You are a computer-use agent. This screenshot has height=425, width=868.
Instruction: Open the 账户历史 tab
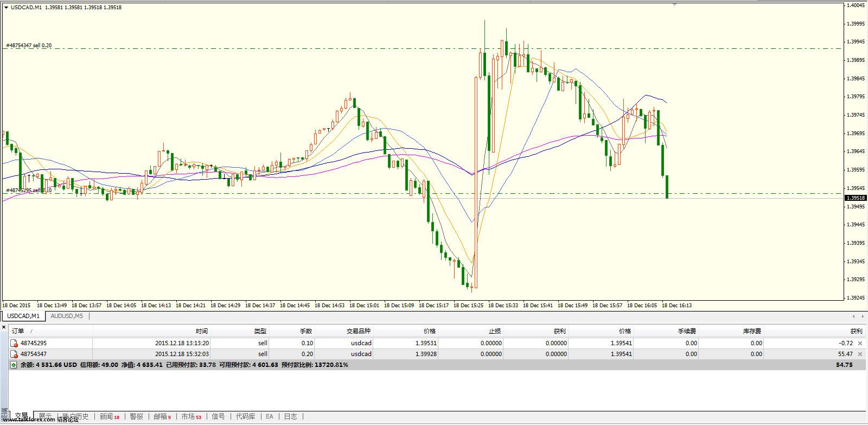(75, 416)
